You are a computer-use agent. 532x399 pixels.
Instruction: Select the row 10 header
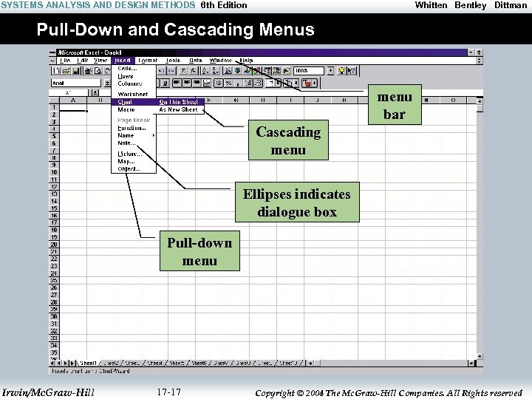point(54,172)
